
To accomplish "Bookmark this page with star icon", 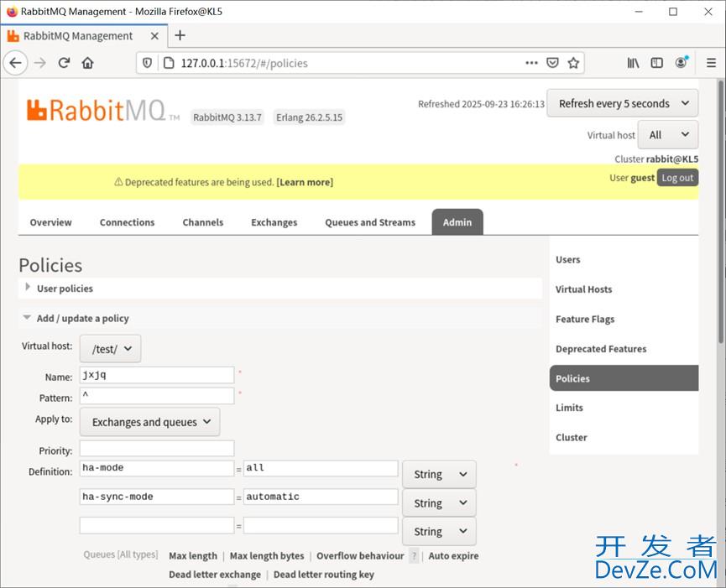I will click(573, 63).
